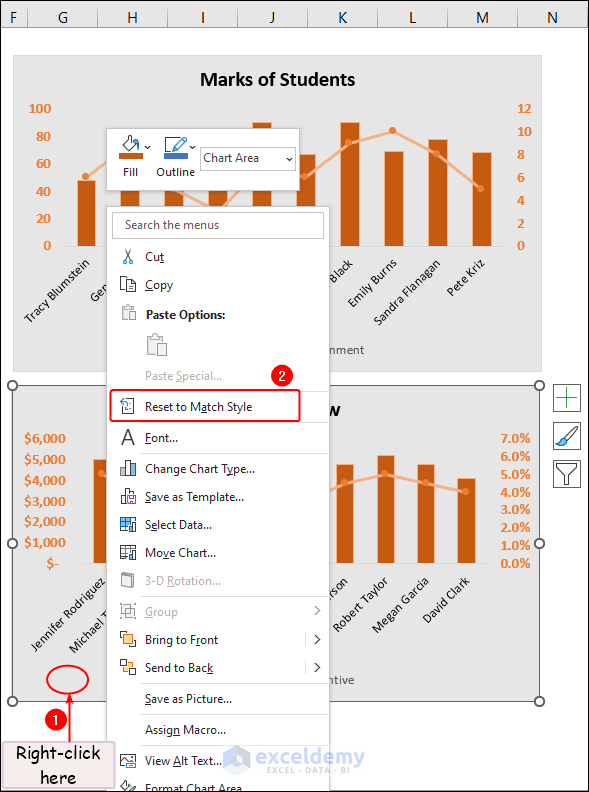Click the Fill paint bucket icon
This screenshot has height=792, width=589.
click(x=130, y=147)
